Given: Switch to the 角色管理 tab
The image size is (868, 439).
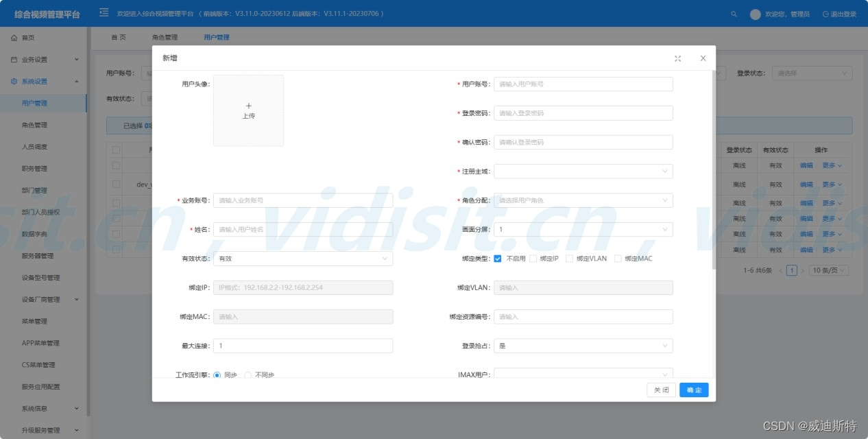Looking at the screenshot, I should 165,38.
